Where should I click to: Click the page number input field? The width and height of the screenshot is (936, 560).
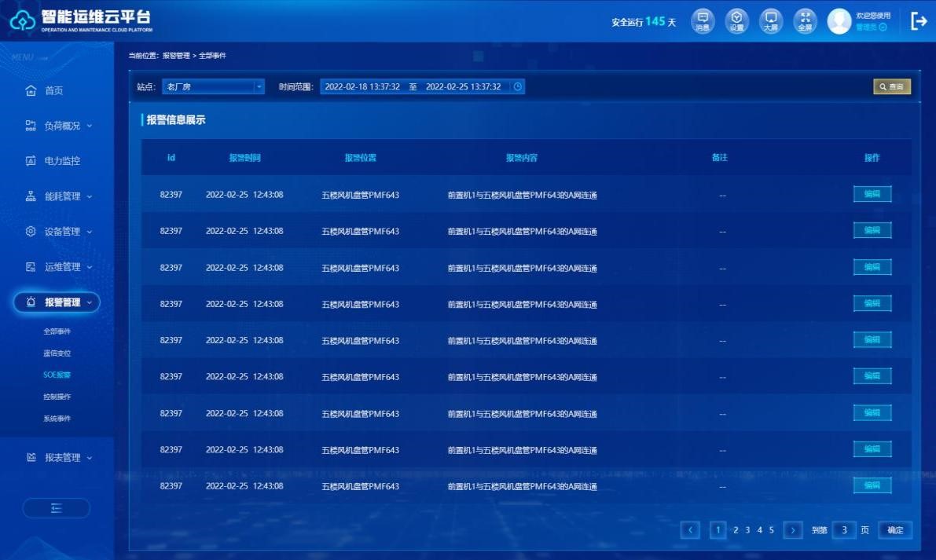click(x=844, y=530)
